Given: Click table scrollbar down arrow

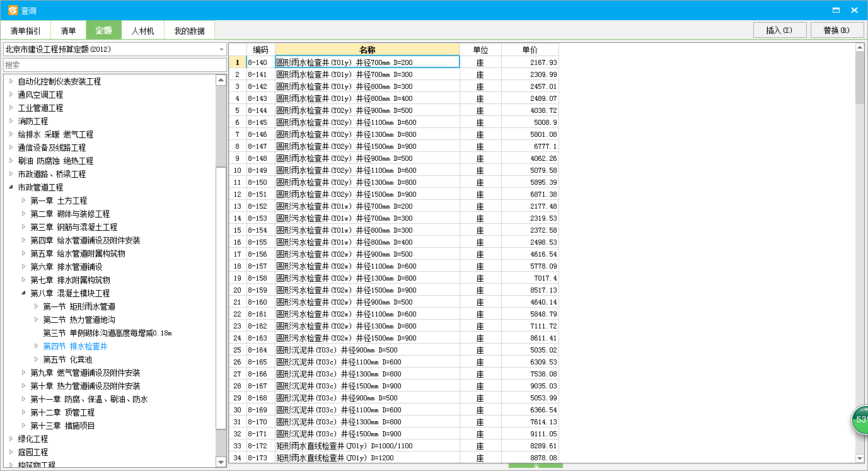Looking at the screenshot, I should (860, 458).
